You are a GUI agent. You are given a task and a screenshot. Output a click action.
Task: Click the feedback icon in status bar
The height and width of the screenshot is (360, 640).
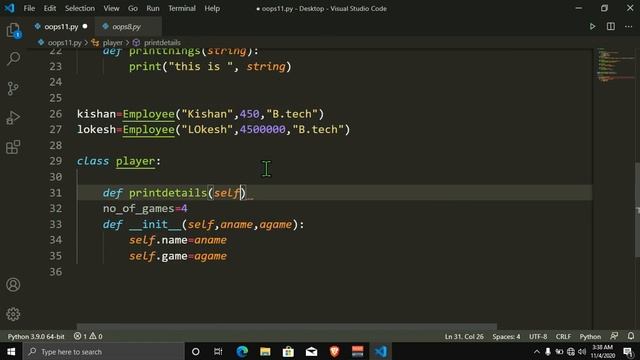(614, 336)
